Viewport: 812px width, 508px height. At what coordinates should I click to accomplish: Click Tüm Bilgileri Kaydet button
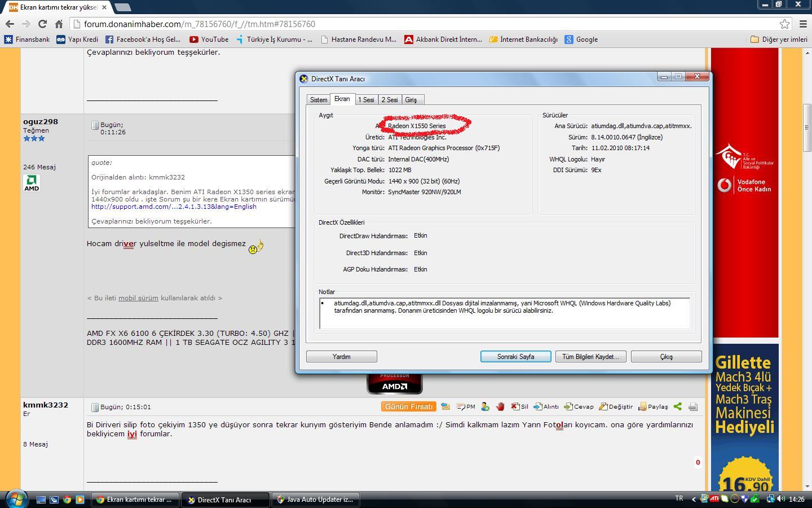(591, 357)
